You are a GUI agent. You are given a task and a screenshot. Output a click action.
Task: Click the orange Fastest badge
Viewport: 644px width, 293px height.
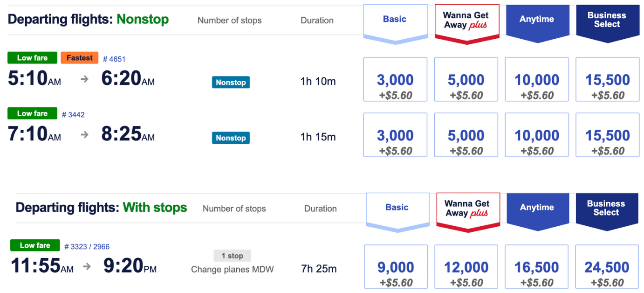pos(80,58)
